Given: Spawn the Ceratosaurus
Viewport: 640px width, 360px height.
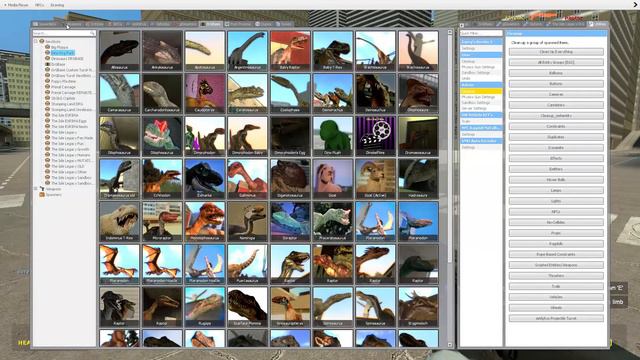Looking at the screenshot, I should (x=247, y=93).
